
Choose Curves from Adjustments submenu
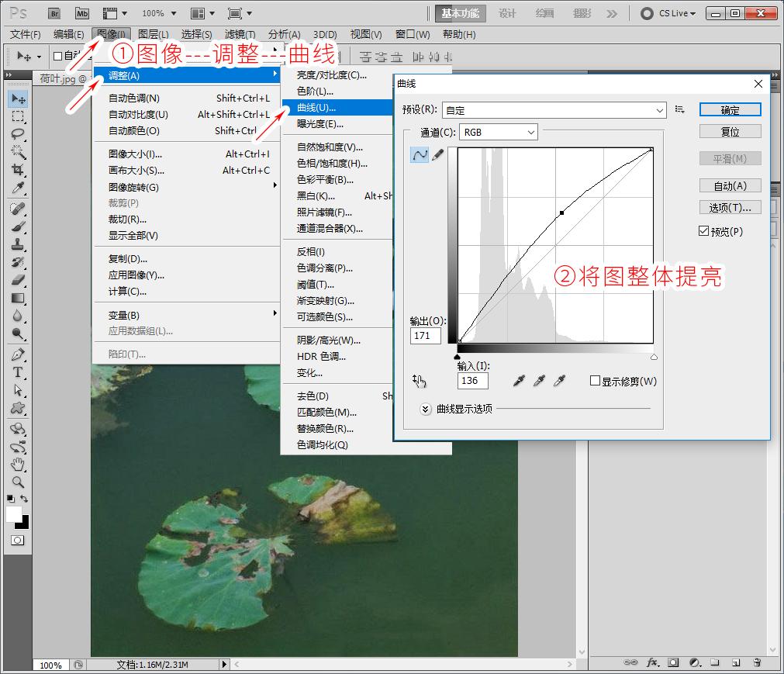337,108
